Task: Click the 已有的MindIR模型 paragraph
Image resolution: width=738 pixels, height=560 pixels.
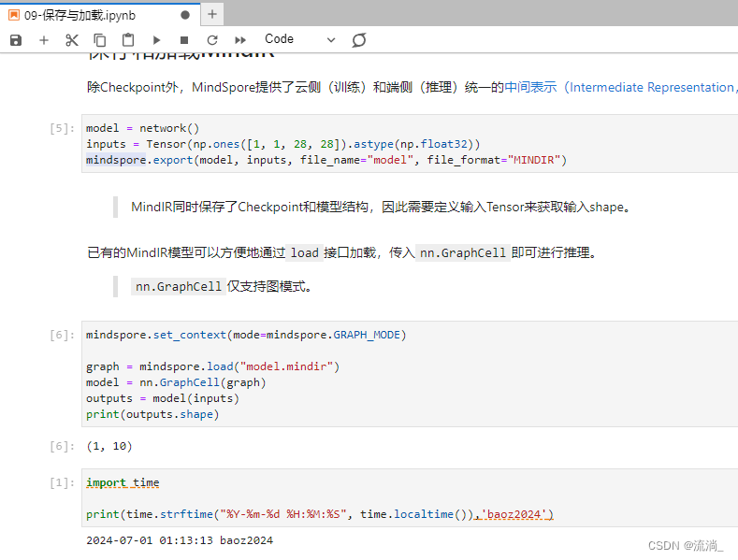Action: (341, 252)
